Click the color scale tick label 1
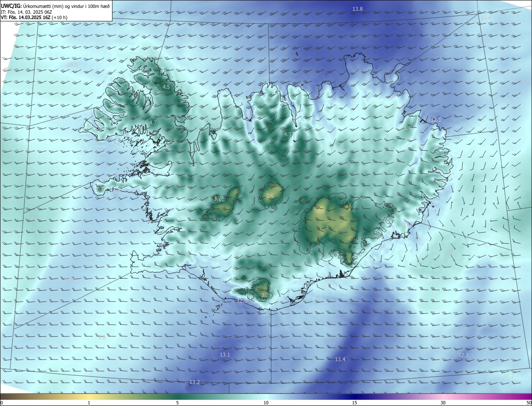 click(89, 403)
